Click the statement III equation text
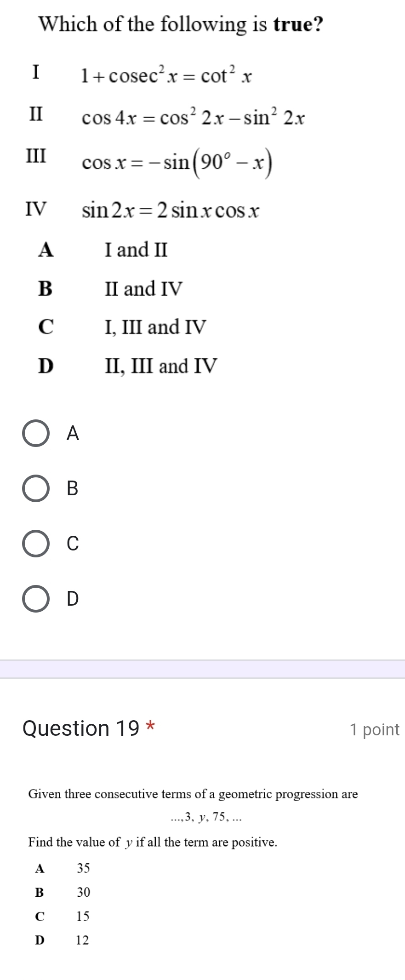The width and height of the screenshot is (405, 980). pos(177,162)
